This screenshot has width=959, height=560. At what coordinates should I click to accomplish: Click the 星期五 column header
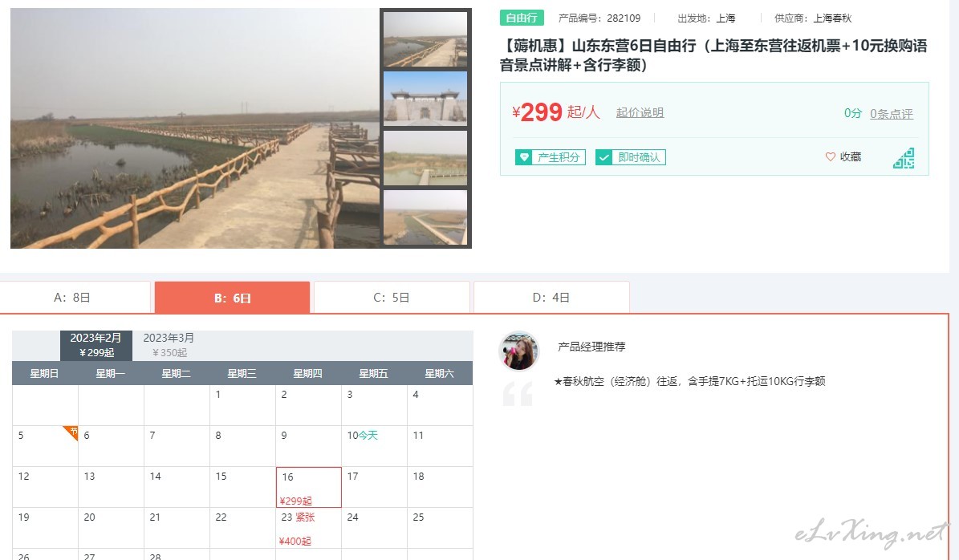374,374
